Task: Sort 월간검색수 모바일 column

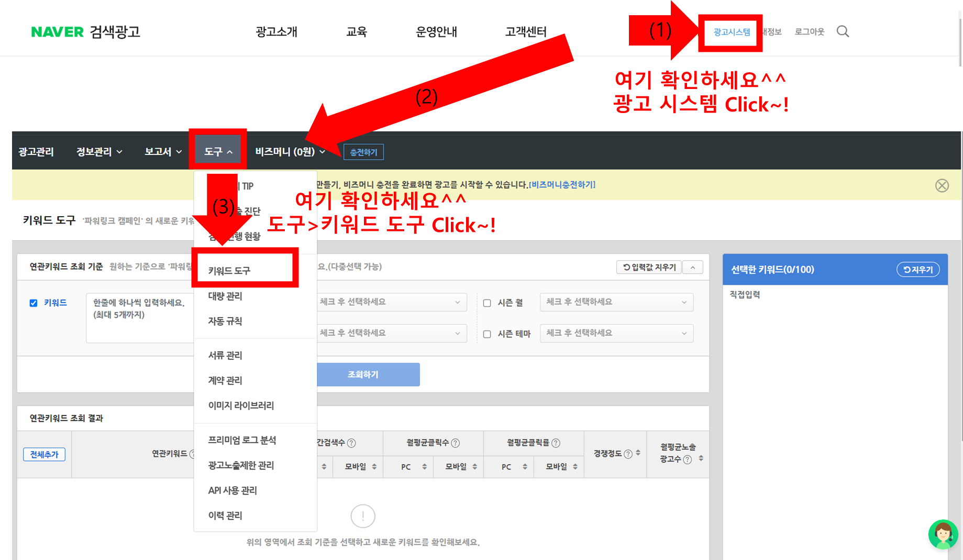Action: coord(374,466)
